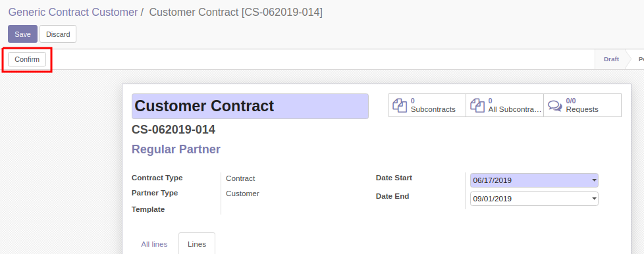Go back to Generic Contract Customer breadcrumb
The image size is (644, 254).
coord(73,12)
